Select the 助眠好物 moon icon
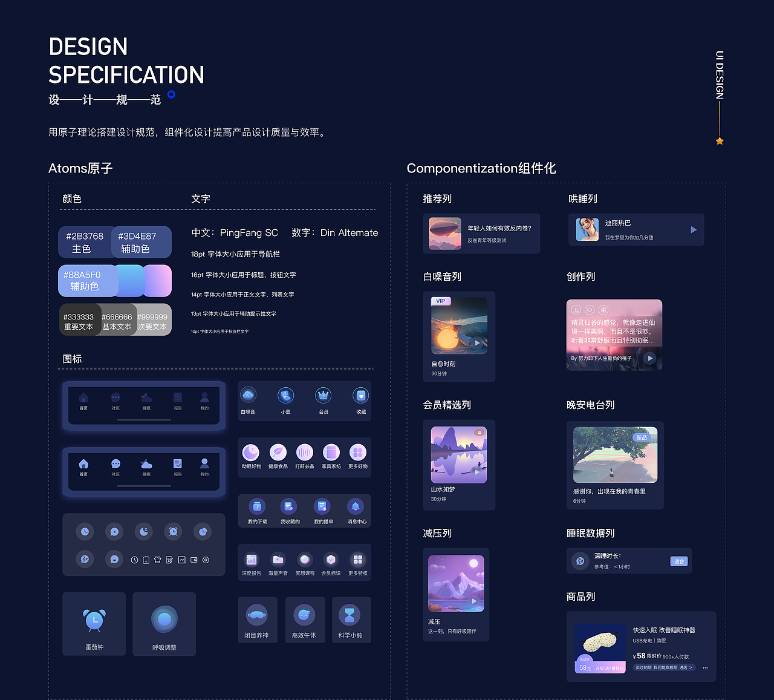Viewport: 774px width, 700px height. point(251,451)
